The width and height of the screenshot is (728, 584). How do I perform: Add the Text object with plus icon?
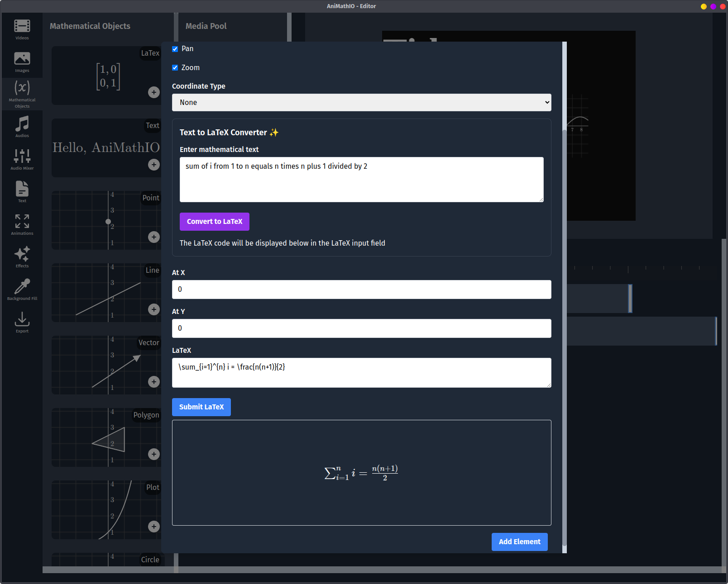pyautogui.click(x=154, y=165)
